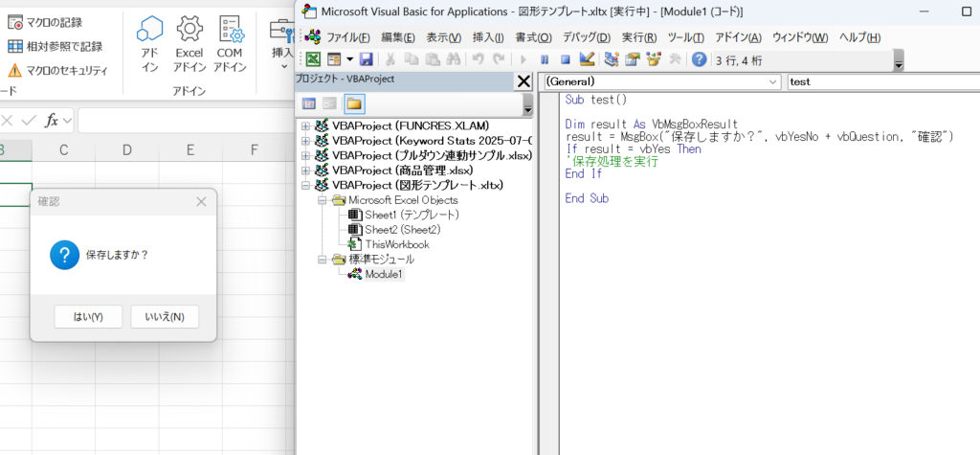Click the View Microsoft Excel toolbar icon
Image resolution: width=980 pixels, height=455 pixels.
313,59
